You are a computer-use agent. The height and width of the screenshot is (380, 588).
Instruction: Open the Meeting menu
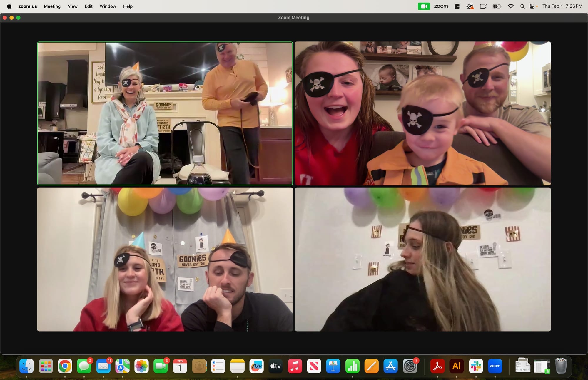coord(52,6)
